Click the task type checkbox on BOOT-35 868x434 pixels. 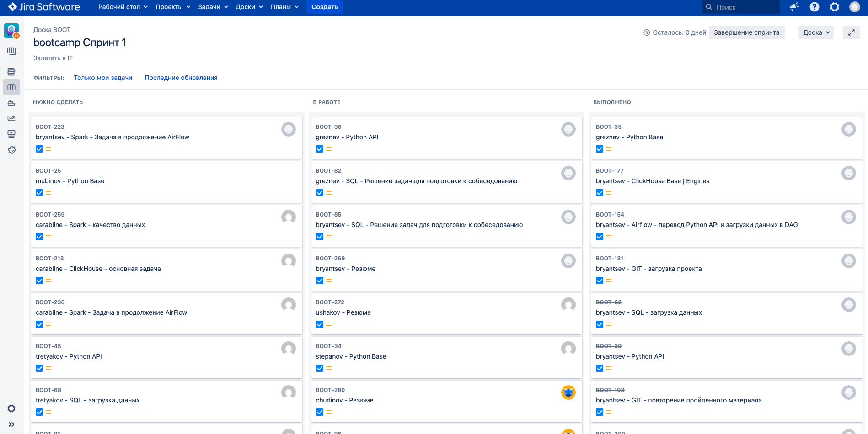tap(600, 149)
